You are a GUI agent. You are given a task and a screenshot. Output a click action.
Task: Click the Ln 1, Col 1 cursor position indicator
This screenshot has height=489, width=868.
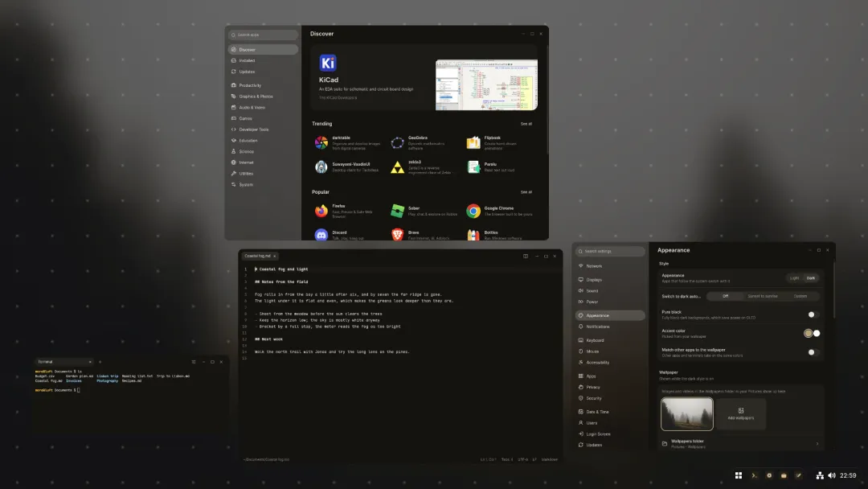click(x=489, y=460)
